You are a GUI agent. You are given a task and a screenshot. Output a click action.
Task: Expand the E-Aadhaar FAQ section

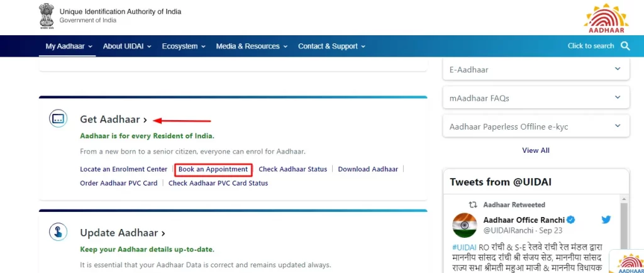[x=536, y=69]
